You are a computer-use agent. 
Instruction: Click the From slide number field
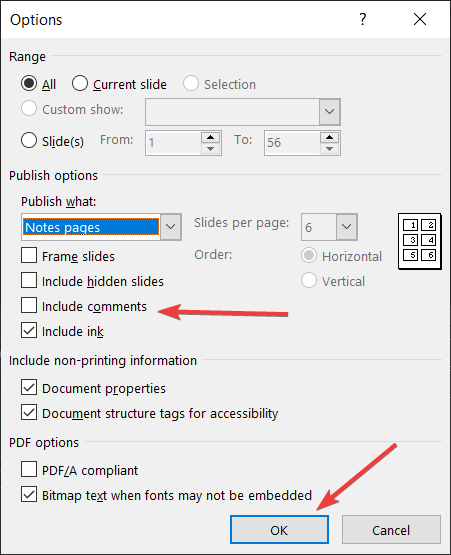173,143
